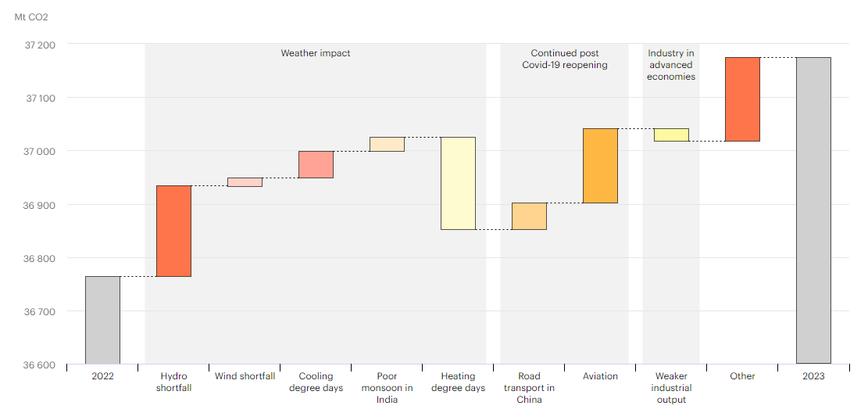Image resolution: width=868 pixels, height=420 pixels.
Task: Click the yellow Weaker industrial output bar
Action: [x=671, y=135]
